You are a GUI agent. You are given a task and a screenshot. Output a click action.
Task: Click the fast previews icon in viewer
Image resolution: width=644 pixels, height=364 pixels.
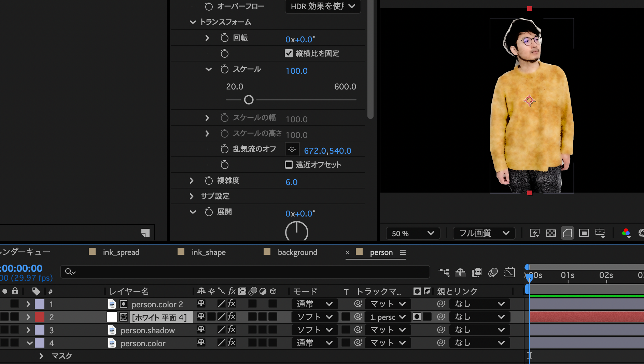click(x=534, y=233)
